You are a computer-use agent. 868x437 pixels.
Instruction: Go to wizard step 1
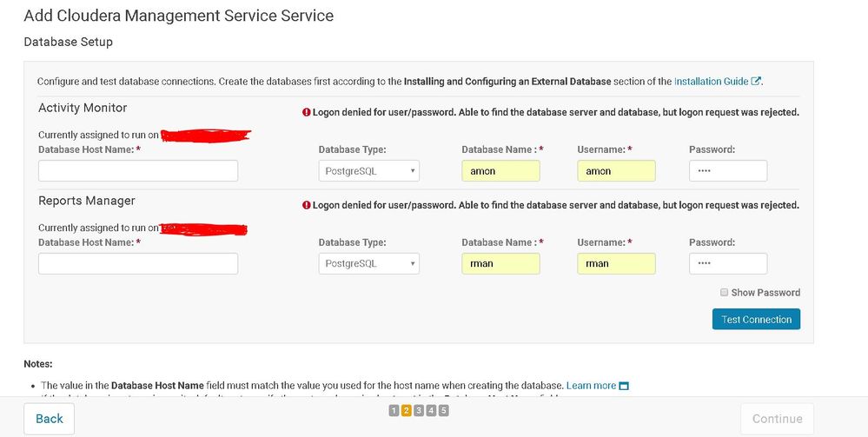394,410
